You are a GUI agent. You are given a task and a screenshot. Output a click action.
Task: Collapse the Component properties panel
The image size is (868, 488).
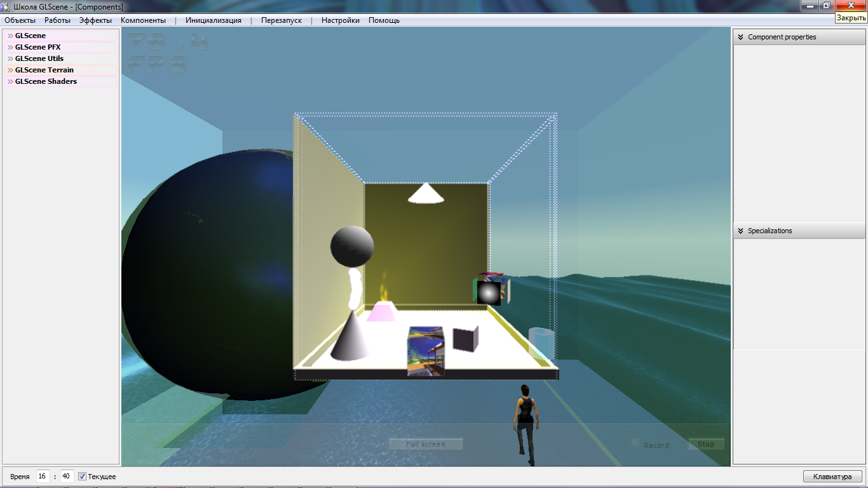click(x=740, y=37)
